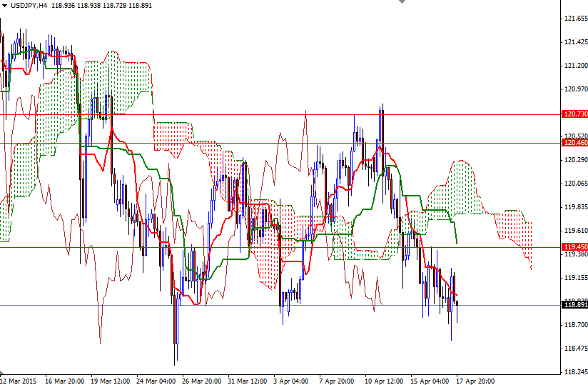The width and height of the screenshot is (588, 385).
Task: Click price axis value 120.065
Action: tap(576, 184)
